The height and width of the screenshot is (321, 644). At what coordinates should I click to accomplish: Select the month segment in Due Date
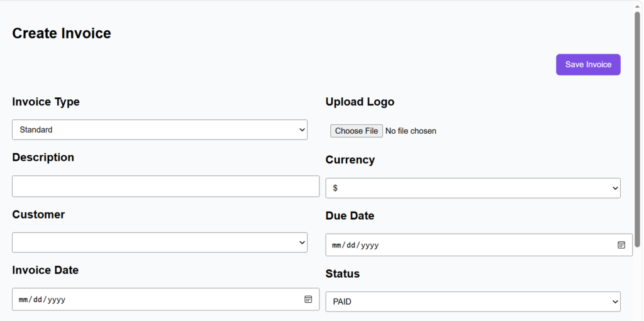[336, 245]
